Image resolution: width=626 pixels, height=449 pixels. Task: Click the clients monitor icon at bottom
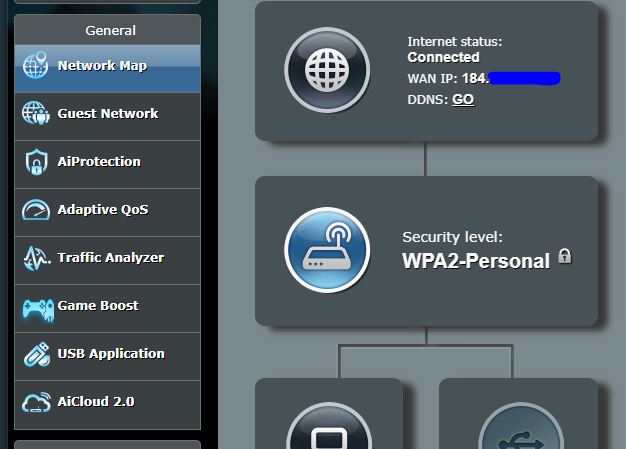[x=328, y=430]
